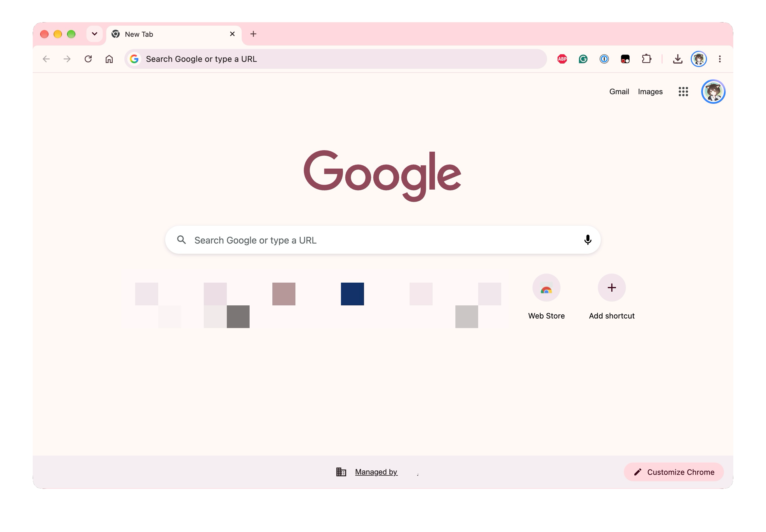Open Google account avatar on page
766x532 pixels.
(713, 92)
